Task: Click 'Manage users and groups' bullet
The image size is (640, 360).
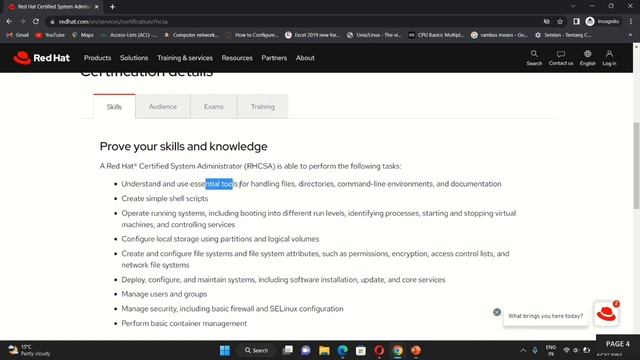Action: tap(164, 294)
